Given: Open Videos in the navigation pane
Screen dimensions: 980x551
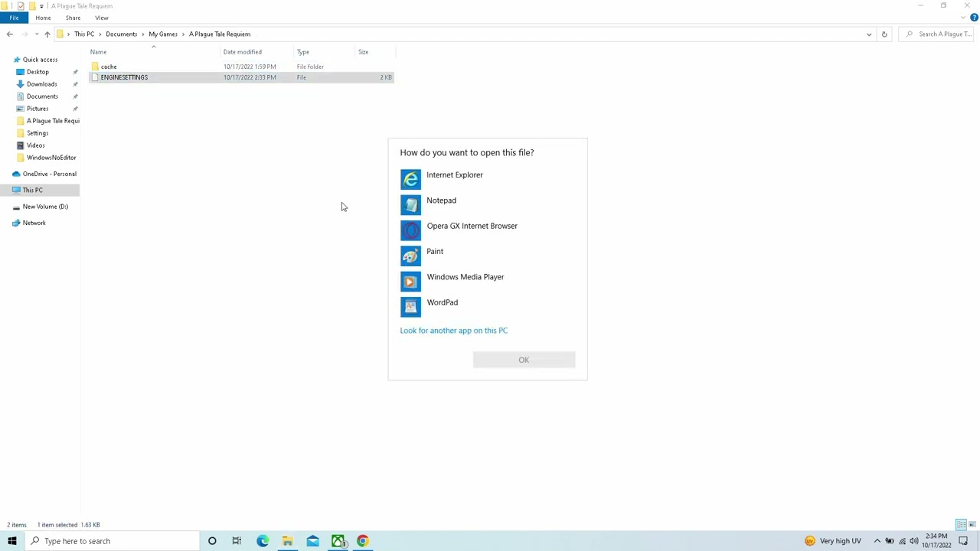Looking at the screenshot, I should [35, 145].
